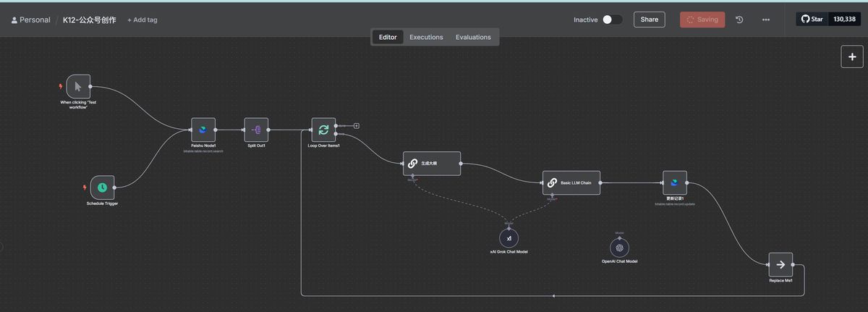This screenshot has height=312, width=868.
Task: Click the xAI Grok Chat Model node
Action: click(509, 237)
